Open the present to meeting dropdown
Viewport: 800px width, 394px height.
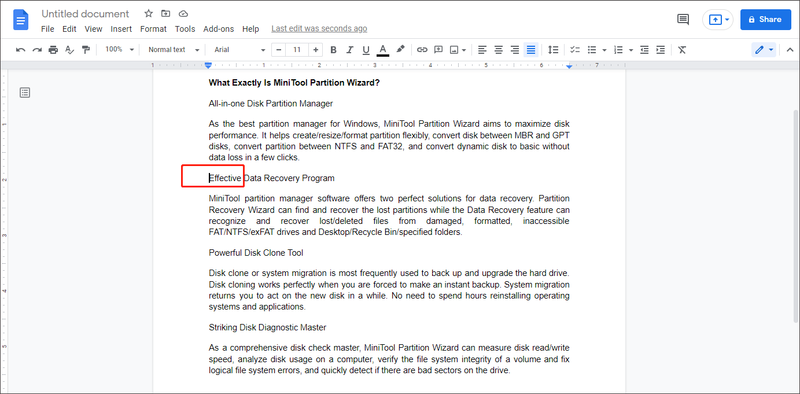718,19
